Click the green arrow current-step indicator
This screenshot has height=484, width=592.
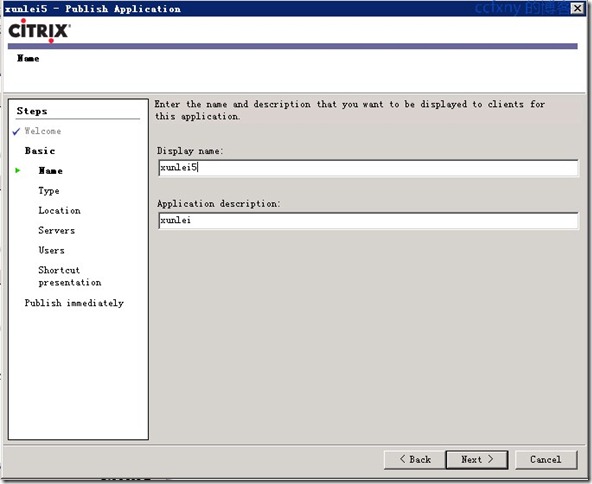tap(18, 171)
